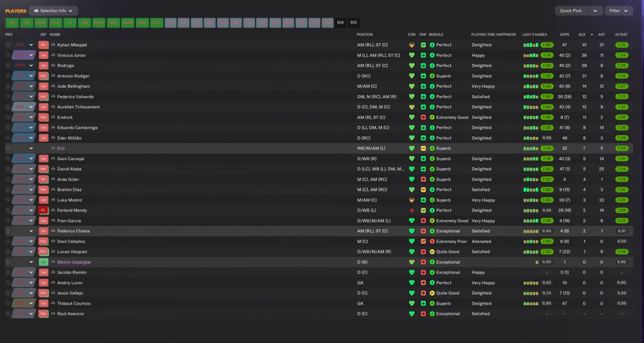Click Kylian Mbappé's condition heart icon
The width and height of the screenshot is (644, 343).
point(412,45)
